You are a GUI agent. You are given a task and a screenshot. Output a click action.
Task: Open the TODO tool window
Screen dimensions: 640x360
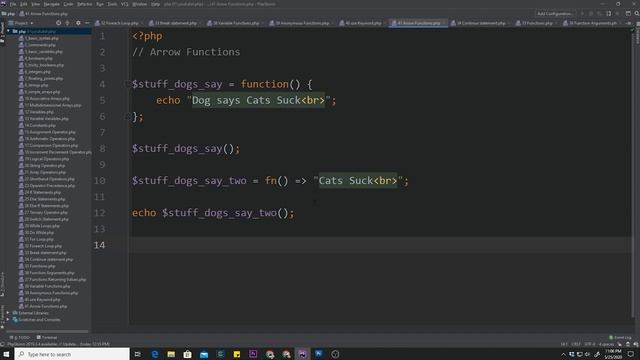(x=19, y=338)
